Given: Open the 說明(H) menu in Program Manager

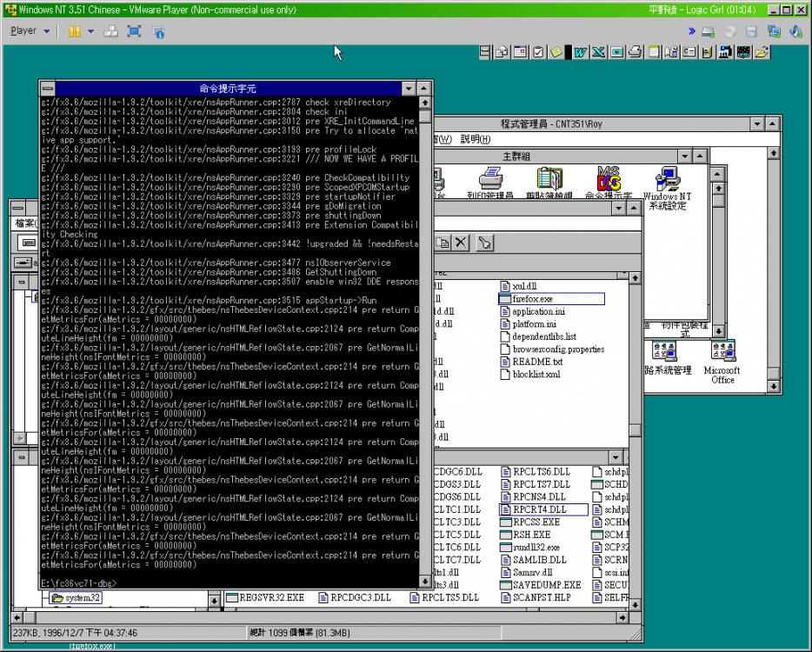Looking at the screenshot, I should coord(476,139).
